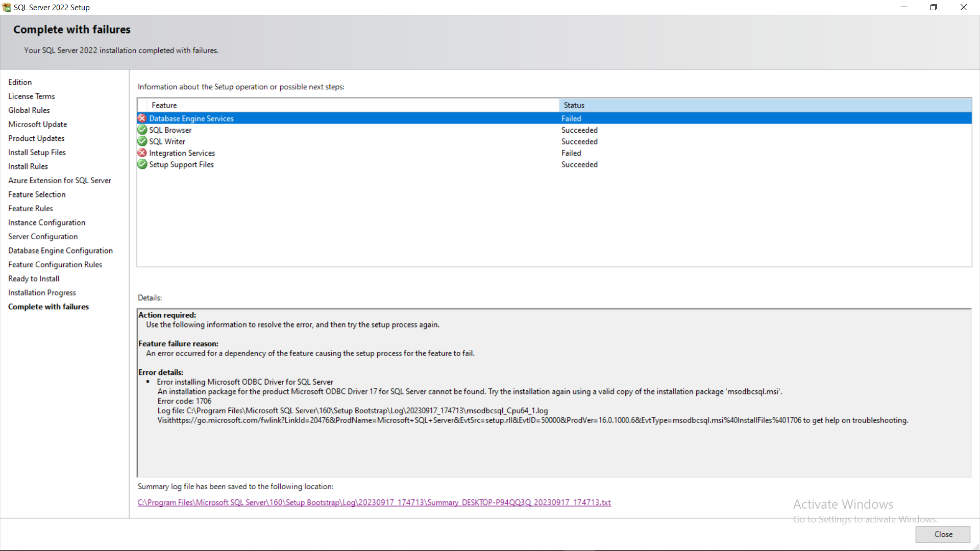Click the SQL Server Setup title bar icon

tap(7, 7)
